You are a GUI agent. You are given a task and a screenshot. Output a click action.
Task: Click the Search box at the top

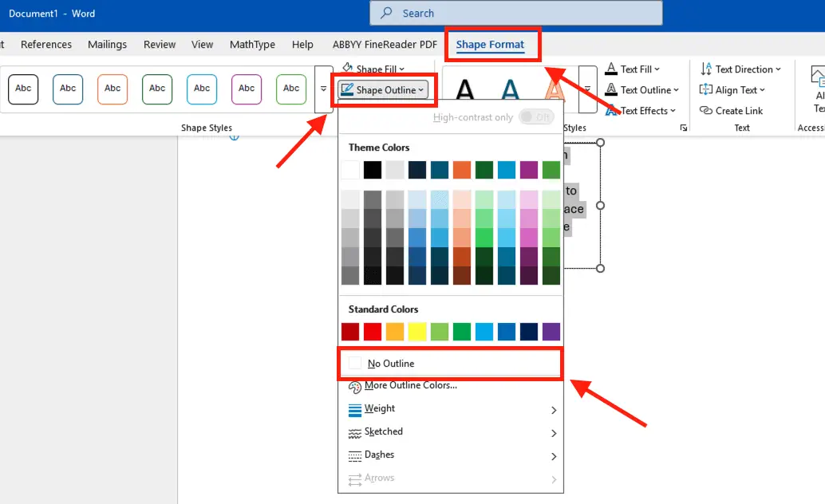515,13
